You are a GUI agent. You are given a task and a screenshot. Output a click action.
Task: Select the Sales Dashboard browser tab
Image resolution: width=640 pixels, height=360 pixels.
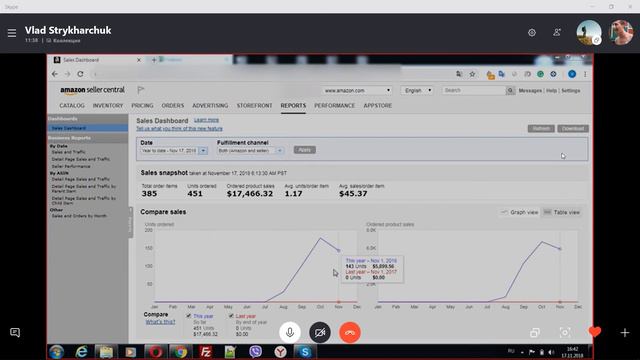pos(97,60)
